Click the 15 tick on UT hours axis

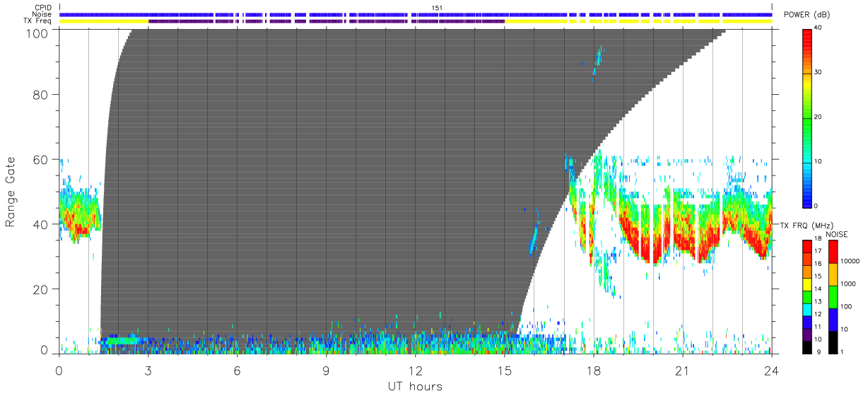[x=504, y=370]
